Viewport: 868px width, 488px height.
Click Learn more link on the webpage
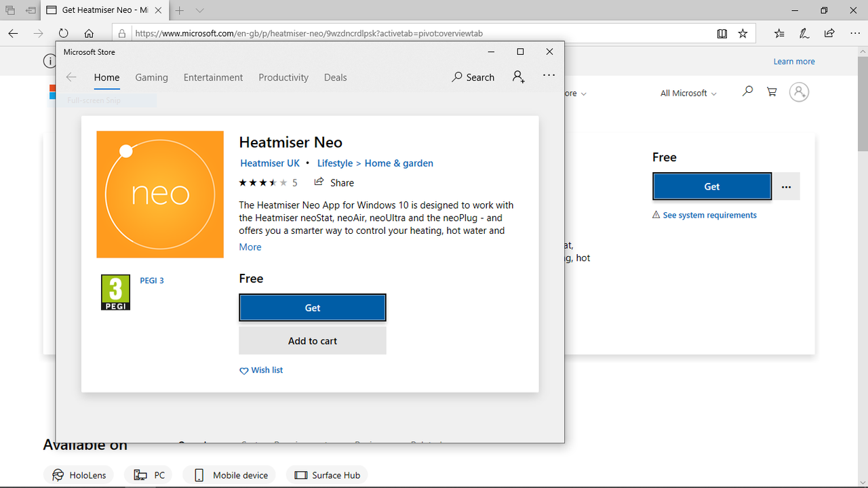pos(794,61)
